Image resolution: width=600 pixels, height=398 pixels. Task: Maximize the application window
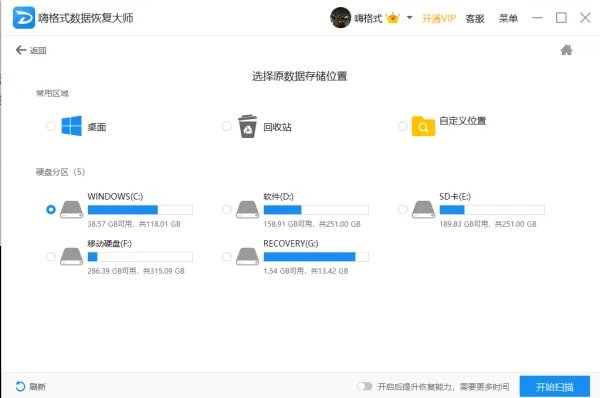(561, 18)
